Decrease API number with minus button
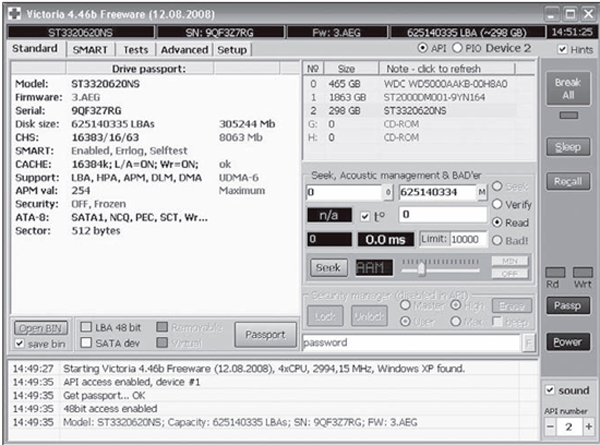 tap(548, 426)
